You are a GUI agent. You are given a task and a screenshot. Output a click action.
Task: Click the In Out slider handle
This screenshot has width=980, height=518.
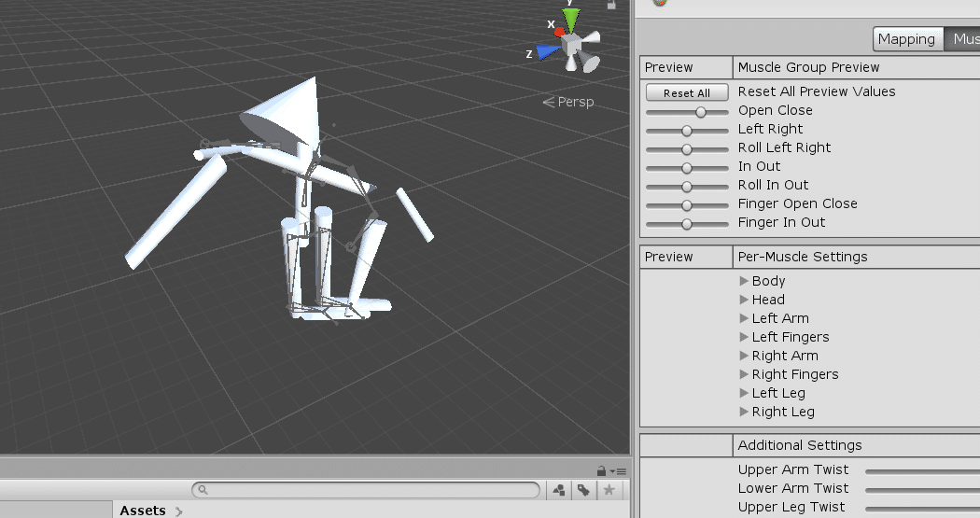pos(687,168)
